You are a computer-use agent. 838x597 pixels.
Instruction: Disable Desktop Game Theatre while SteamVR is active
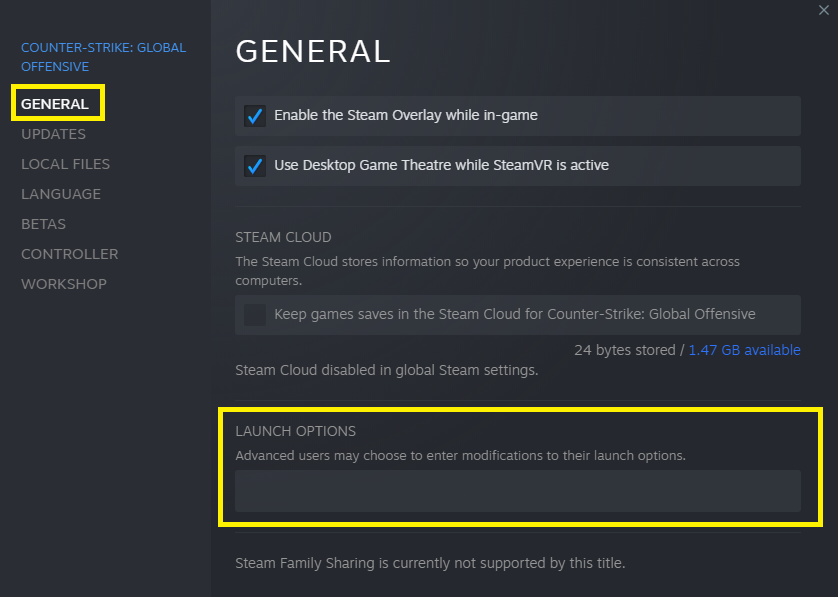(x=254, y=166)
